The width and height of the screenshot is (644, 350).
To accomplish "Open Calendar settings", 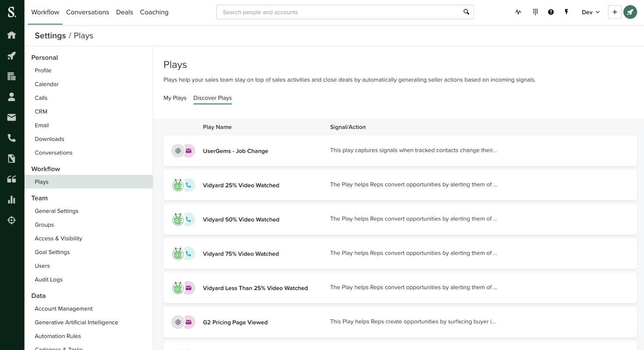I will point(46,84).
